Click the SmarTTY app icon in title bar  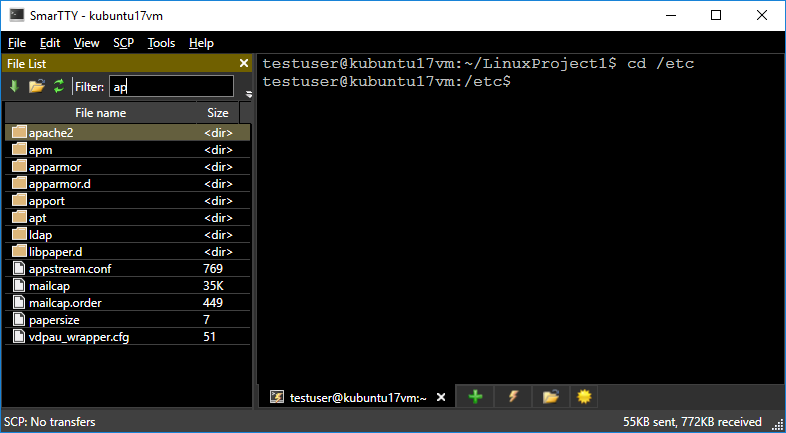click(x=17, y=15)
